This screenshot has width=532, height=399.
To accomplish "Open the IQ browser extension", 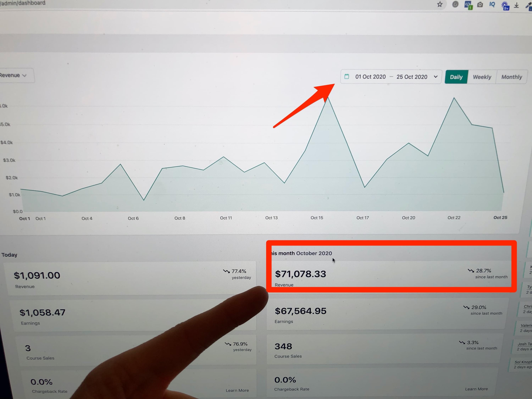I will pyautogui.click(x=492, y=4).
